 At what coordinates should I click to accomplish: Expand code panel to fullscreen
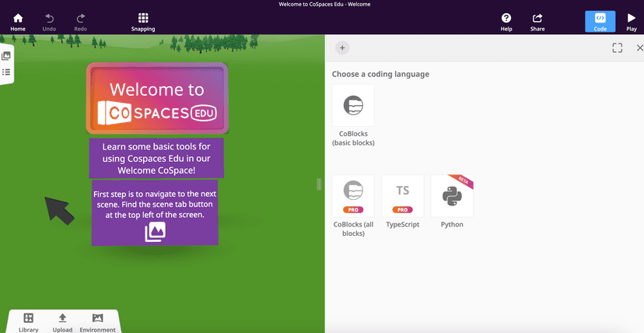pos(618,48)
